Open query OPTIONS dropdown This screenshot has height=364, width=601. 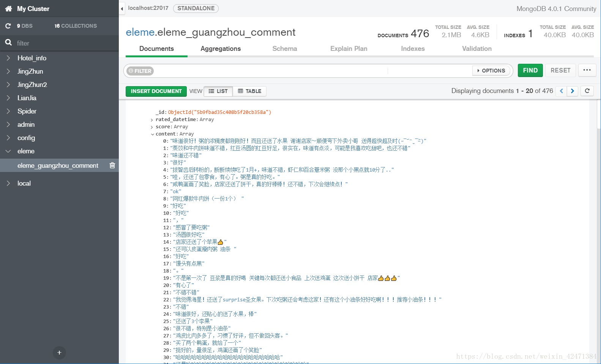pos(491,71)
